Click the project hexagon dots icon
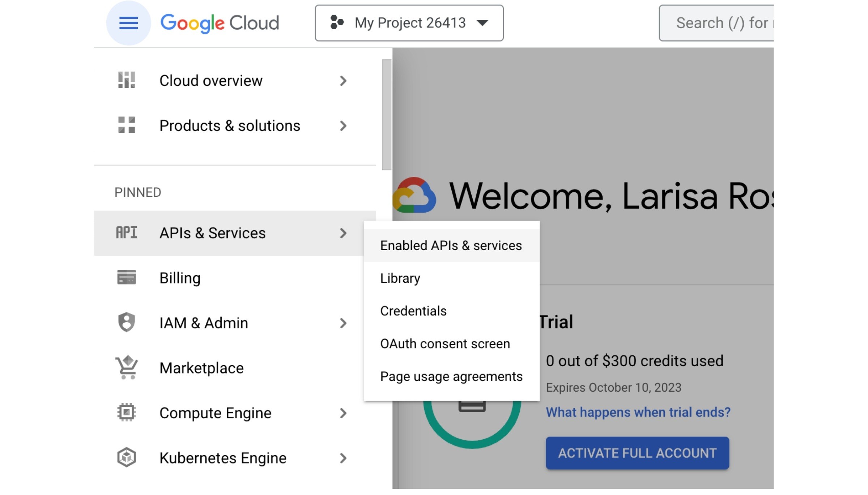This screenshot has width=868, height=495. click(337, 22)
